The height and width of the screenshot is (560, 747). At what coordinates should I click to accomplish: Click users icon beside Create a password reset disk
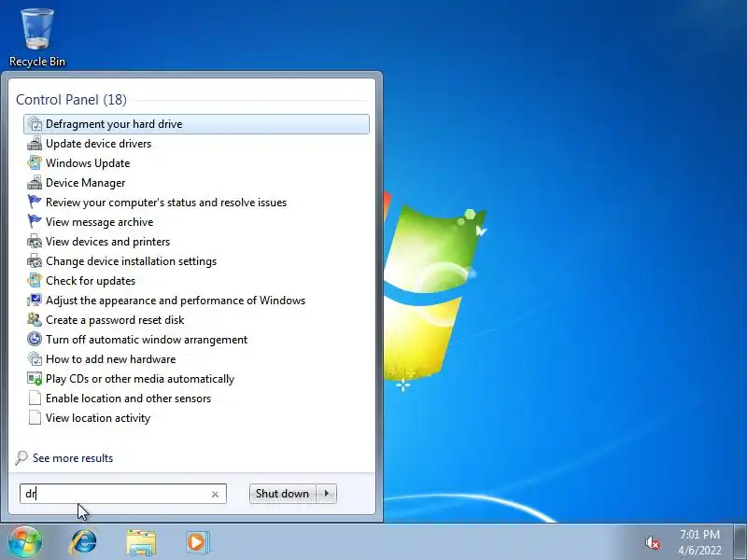[35, 319]
